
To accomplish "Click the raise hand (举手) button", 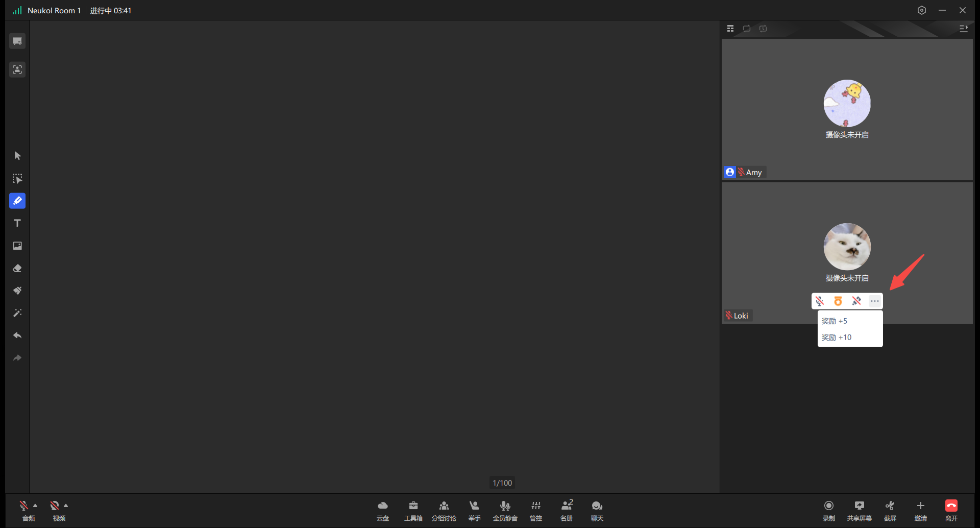I will [x=475, y=510].
